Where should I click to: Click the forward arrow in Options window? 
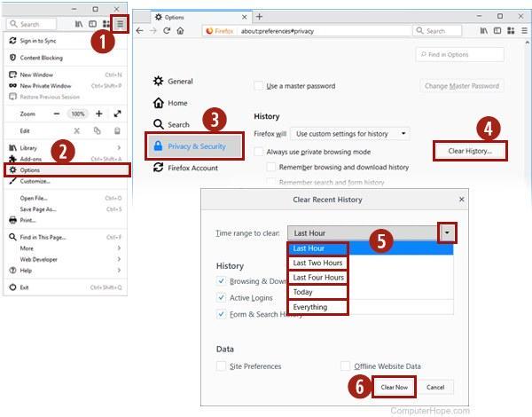click(x=153, y=31)
